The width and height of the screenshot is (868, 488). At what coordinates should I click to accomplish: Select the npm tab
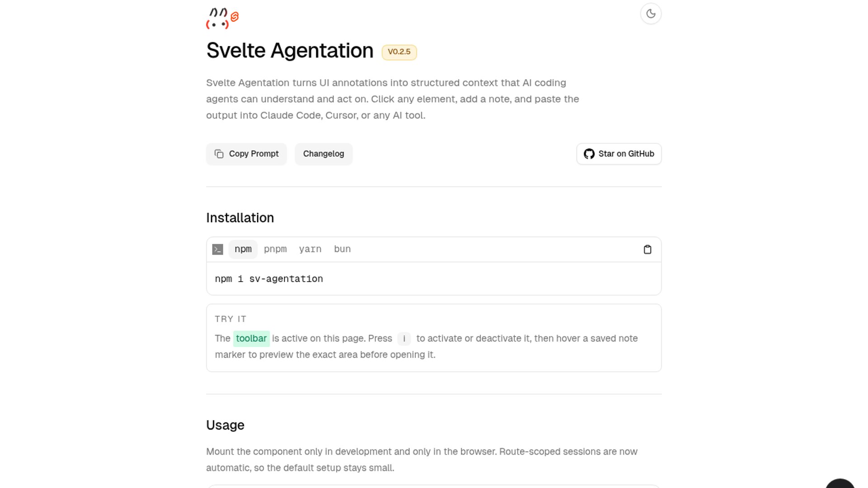click(x=243, y=249)
